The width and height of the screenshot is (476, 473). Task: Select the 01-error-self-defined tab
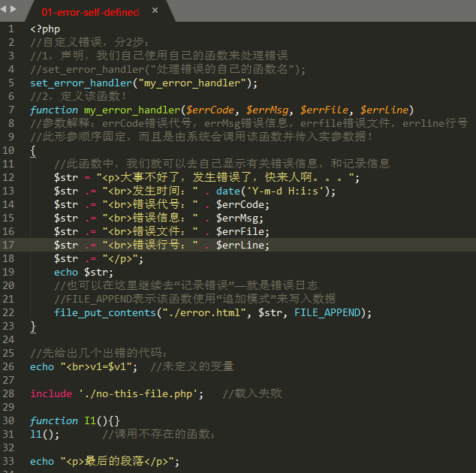(x=90, y=12)
